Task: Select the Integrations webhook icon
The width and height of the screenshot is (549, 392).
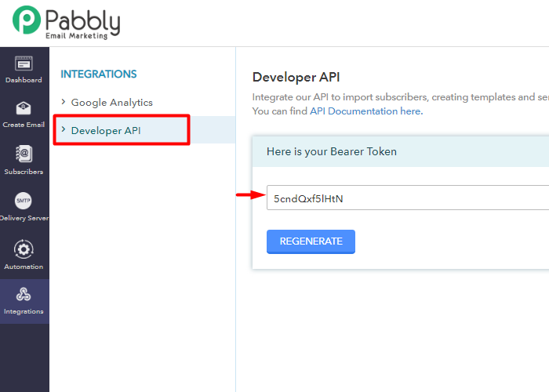Action: pyautogui.click(x=24, y=294)
